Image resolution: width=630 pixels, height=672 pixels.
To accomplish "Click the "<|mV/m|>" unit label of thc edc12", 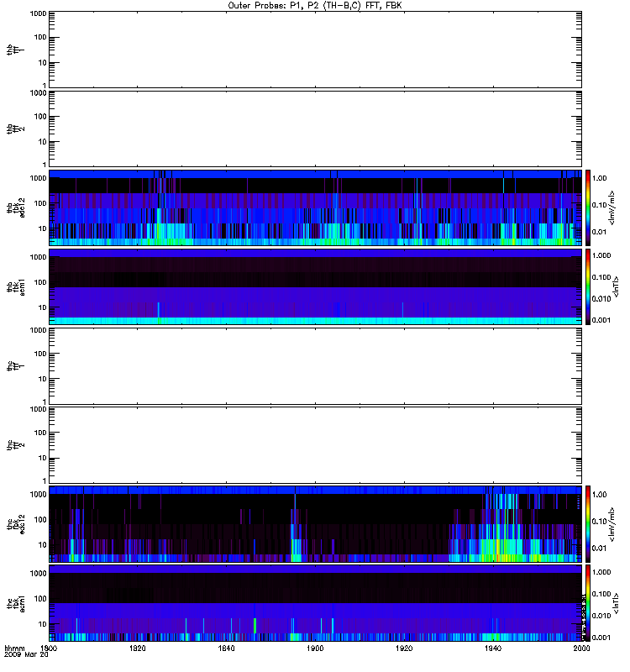I will click(x=612, y=524).
